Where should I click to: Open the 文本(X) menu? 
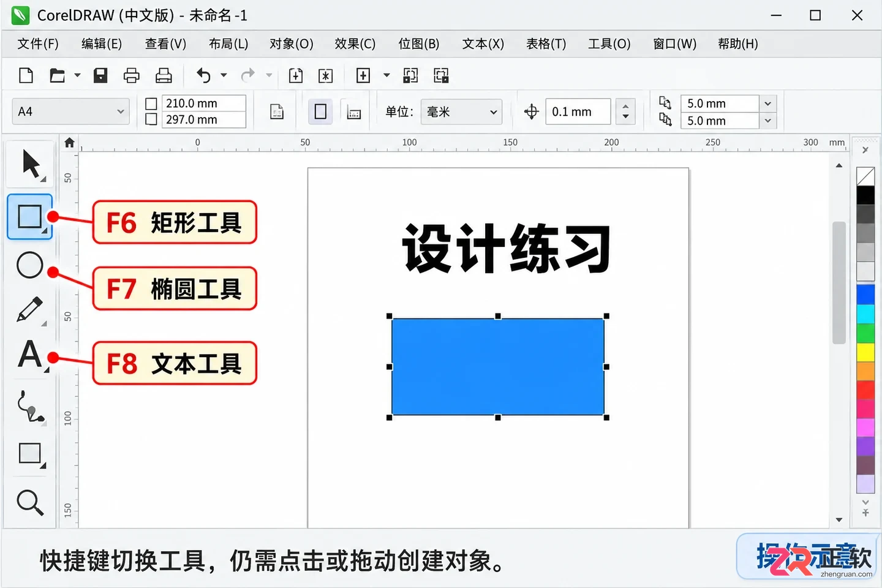tap(483, 43)
